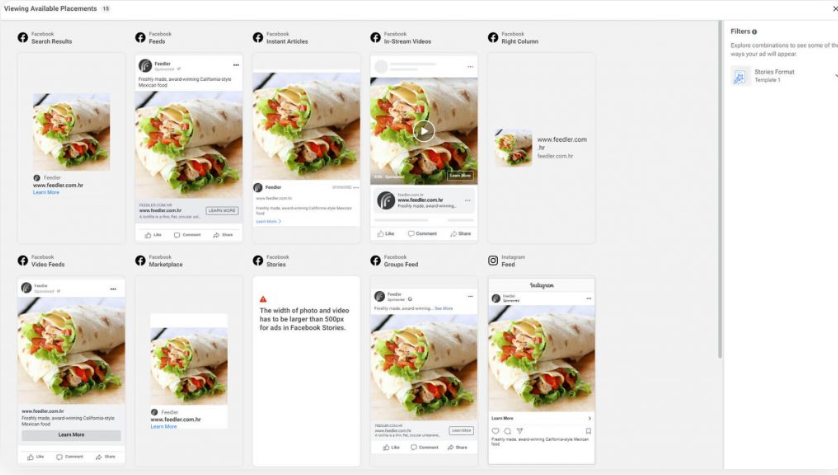Screen dimensions: 838x475
Task: Click the Learn More chevron in the Instagram preview
Action: [x=589, y=418]
